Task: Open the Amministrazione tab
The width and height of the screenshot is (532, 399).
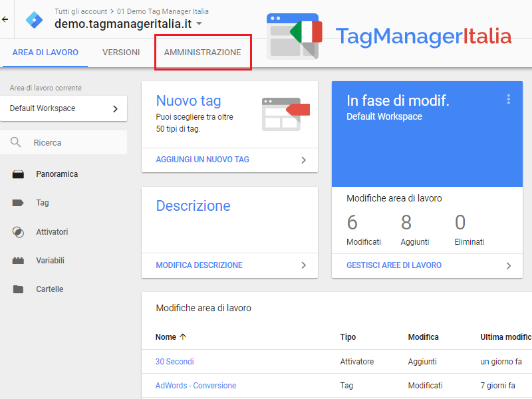Action: coord(202,52)
